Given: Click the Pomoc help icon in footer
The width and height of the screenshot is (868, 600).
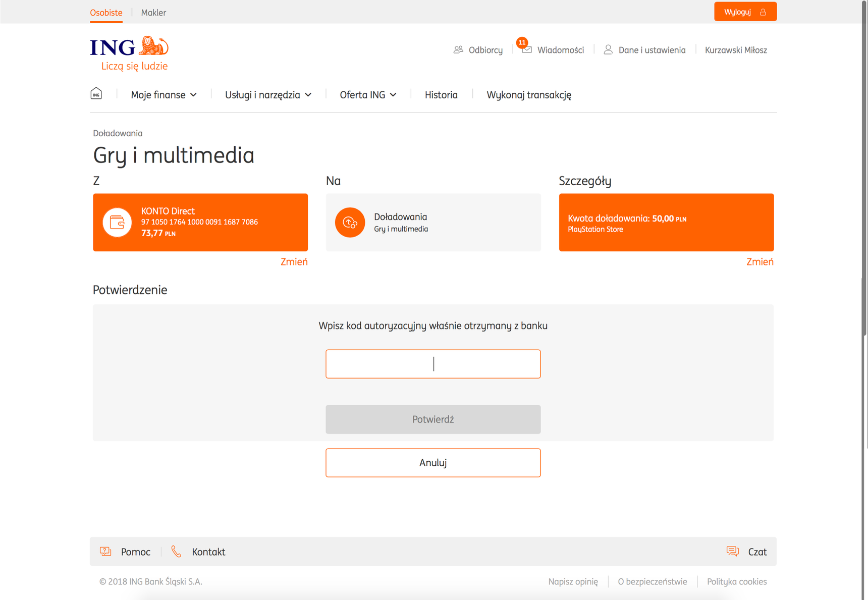Looking at the screenshot, I should click(105, 551).
